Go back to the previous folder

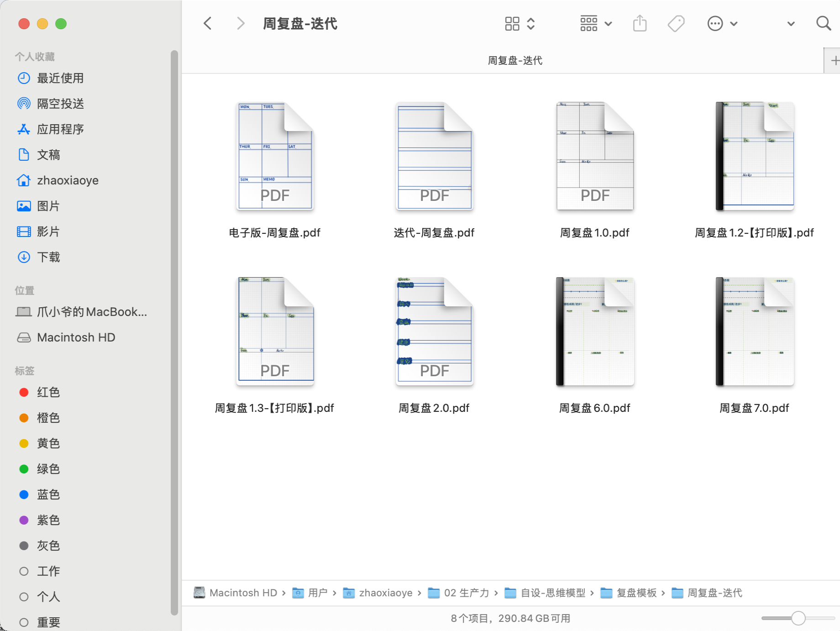208,23
